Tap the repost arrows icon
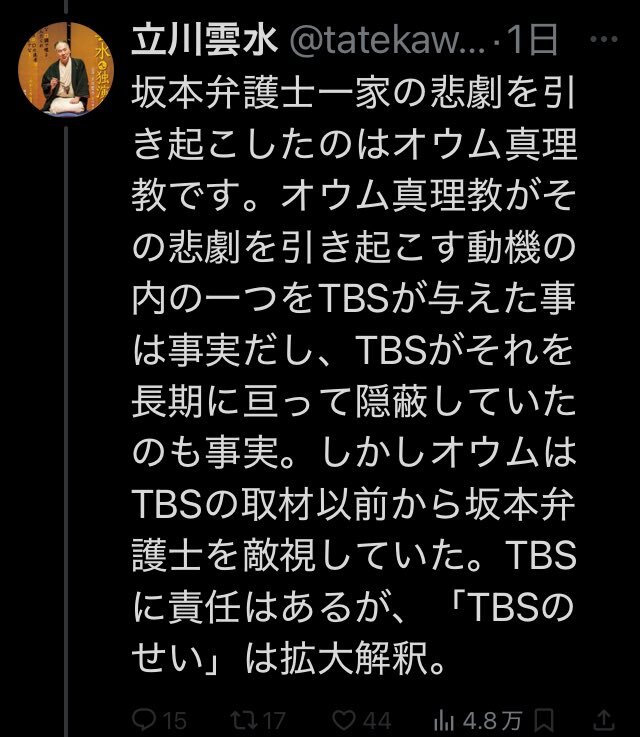The image size is (640, 737). [243, 720]
